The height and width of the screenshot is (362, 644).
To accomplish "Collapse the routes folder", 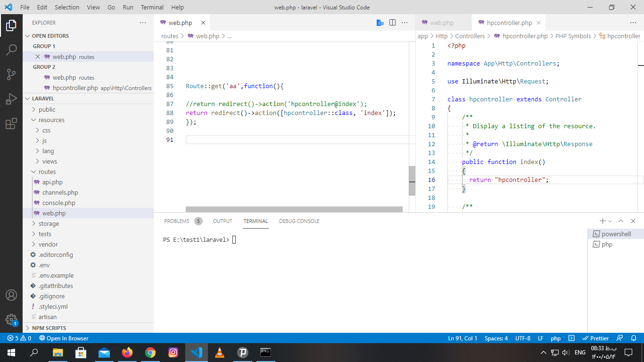I will 47,172.
